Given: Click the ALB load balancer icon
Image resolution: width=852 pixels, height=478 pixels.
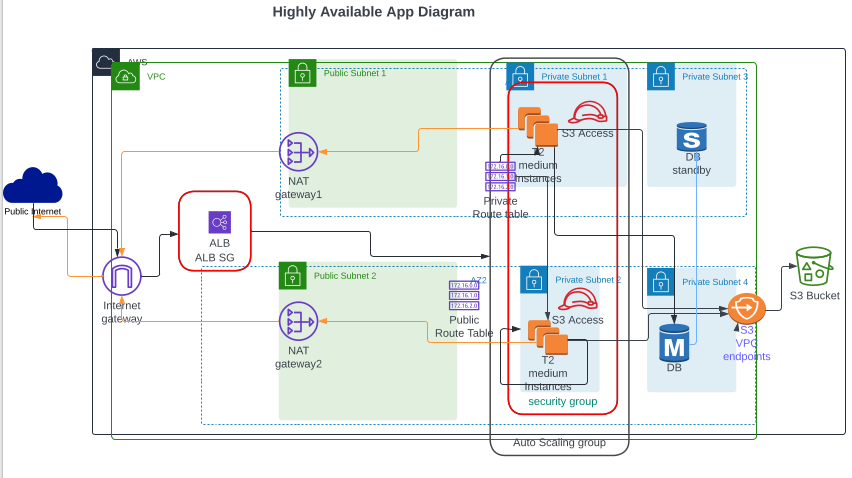Looking at the screenshot, I should pos(219,222).
